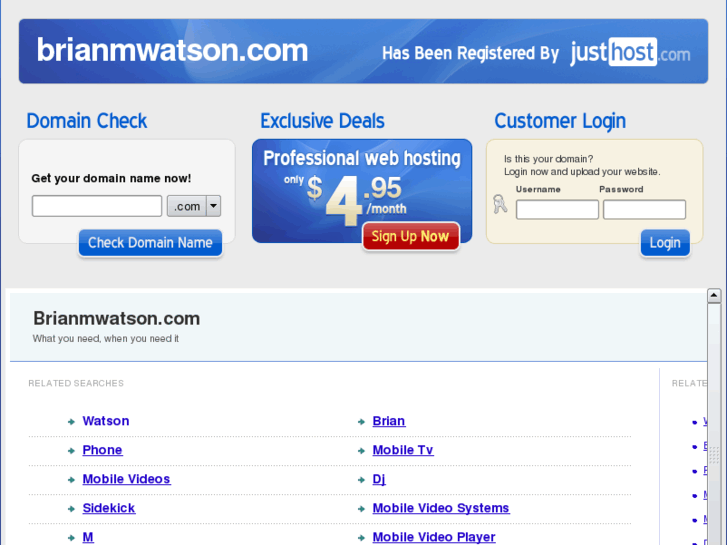The image size is (727, 545).
Task: Click the Customer Login heading
Action: [560, 121]
